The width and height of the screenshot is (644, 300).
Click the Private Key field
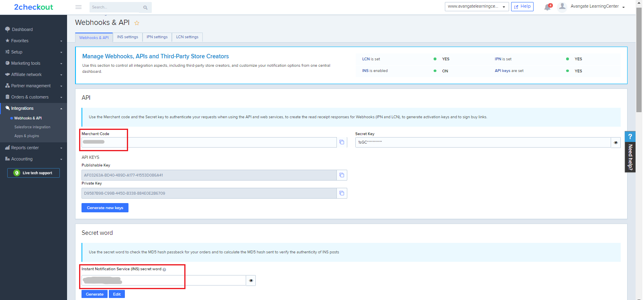tap(209, 193)
